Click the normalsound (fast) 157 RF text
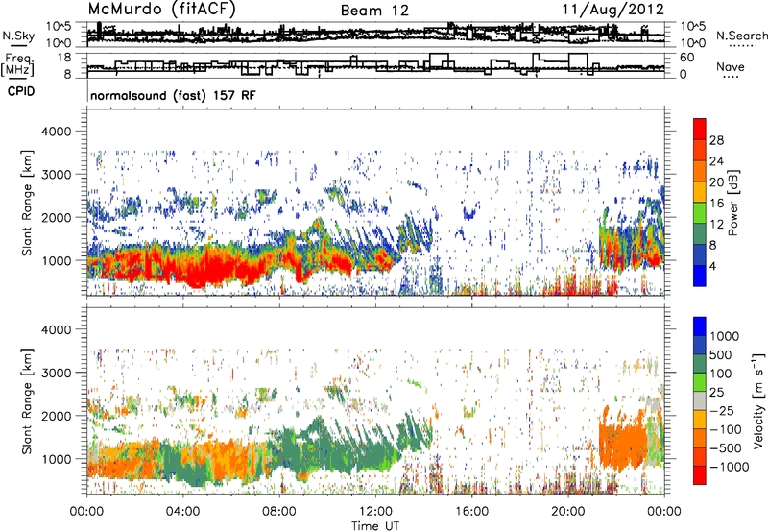This screenshot has height=532, width=768. (173, 95)
